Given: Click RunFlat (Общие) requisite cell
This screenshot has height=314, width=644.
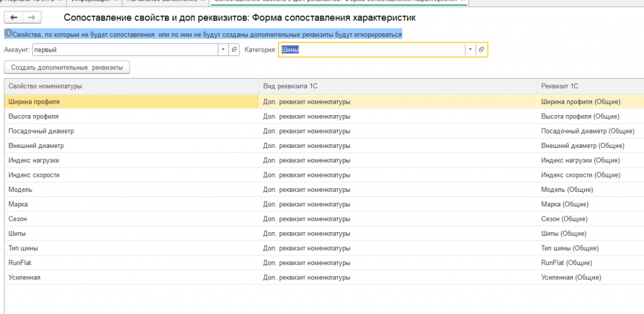Looking at the screenshot, I should click(591, 262).
